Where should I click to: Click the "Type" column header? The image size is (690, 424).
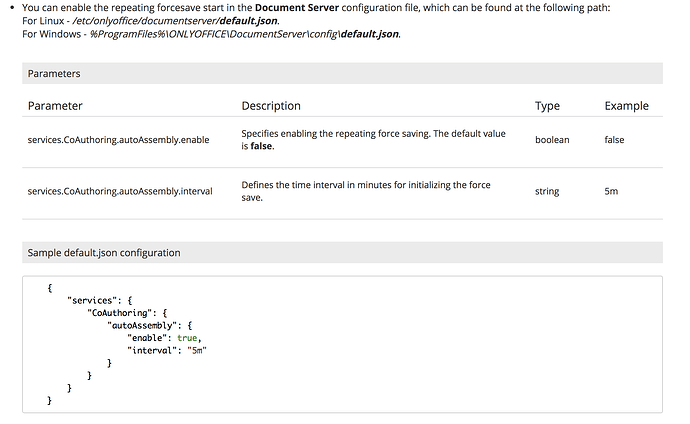(547, 106)
